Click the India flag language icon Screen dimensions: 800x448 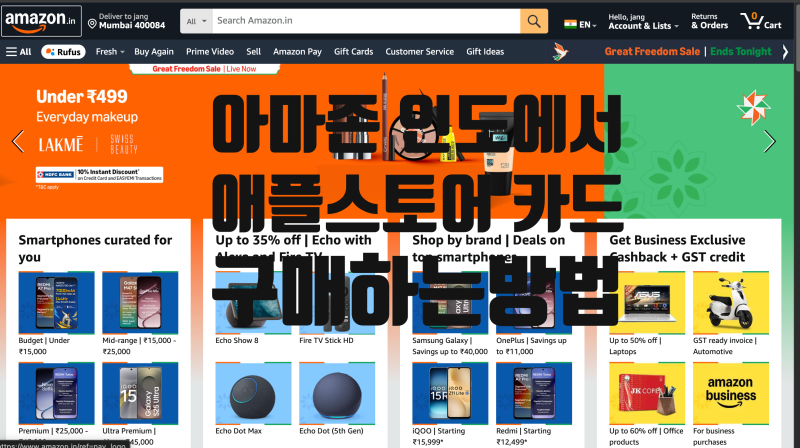pyautogui.click(x=570, y=24)
